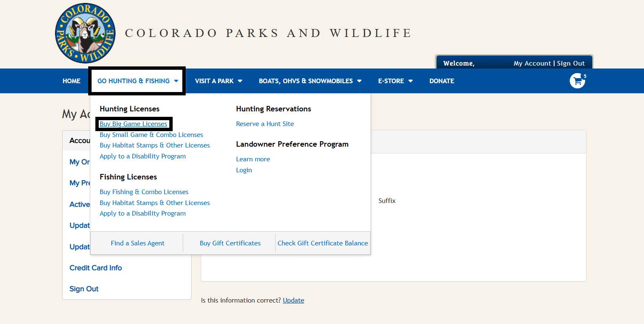Image resolution: width=644 pixels, height=324 pixels.
Task: Click the Hunting Licenses heading
Action: [x=129, y=109]
